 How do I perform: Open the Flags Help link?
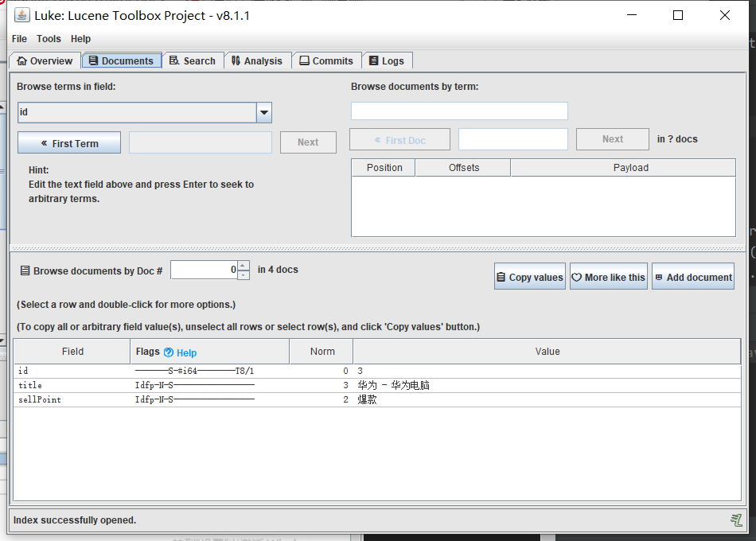pos(186,353)
